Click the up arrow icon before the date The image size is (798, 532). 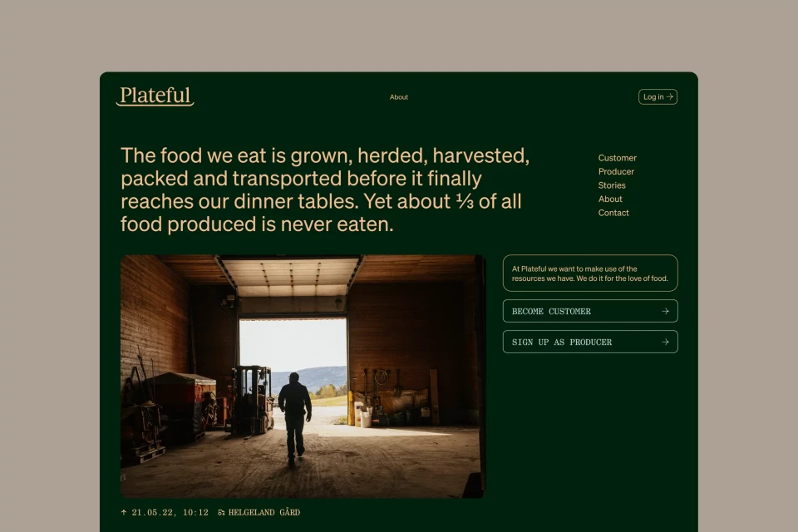click(x=125, y=513)
